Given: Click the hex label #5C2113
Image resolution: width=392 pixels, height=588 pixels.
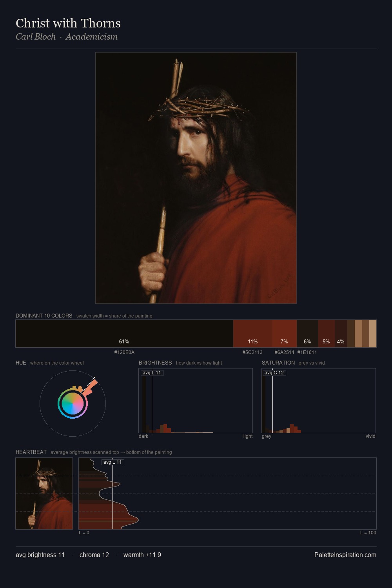Looking at the screenshot, I should tap(252, 352).
